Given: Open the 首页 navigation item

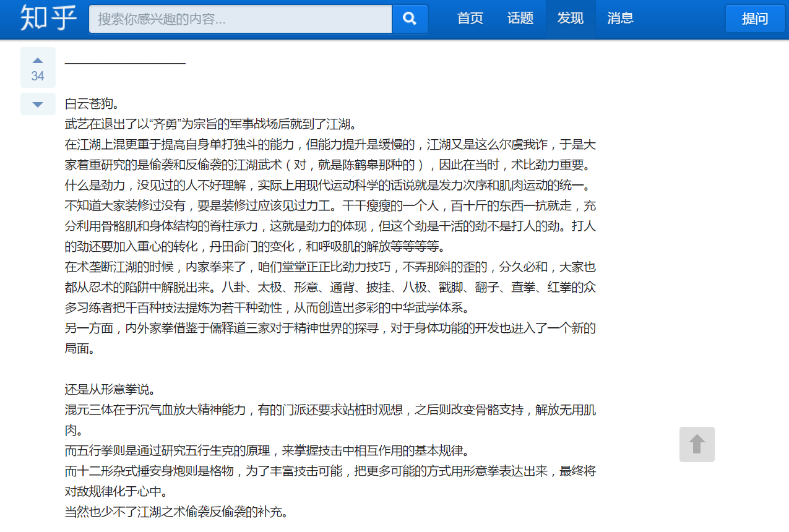Looking at the screenshot, I should tap(470, 19).
